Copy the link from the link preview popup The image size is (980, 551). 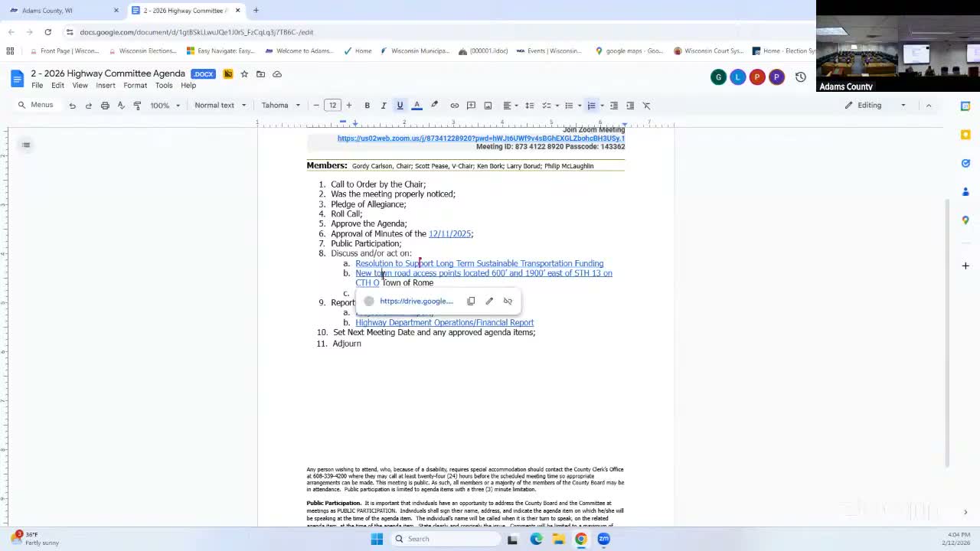[471, 301]
